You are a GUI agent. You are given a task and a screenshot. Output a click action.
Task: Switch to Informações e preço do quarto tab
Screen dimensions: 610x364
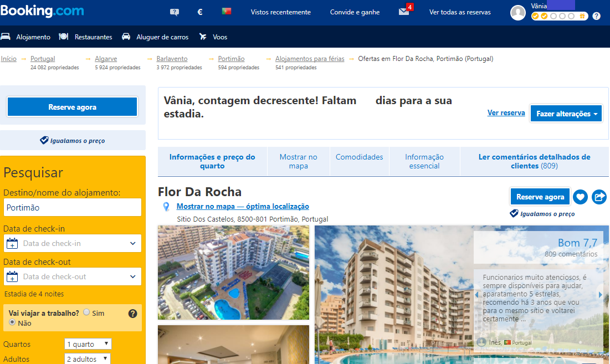point(212,161)
